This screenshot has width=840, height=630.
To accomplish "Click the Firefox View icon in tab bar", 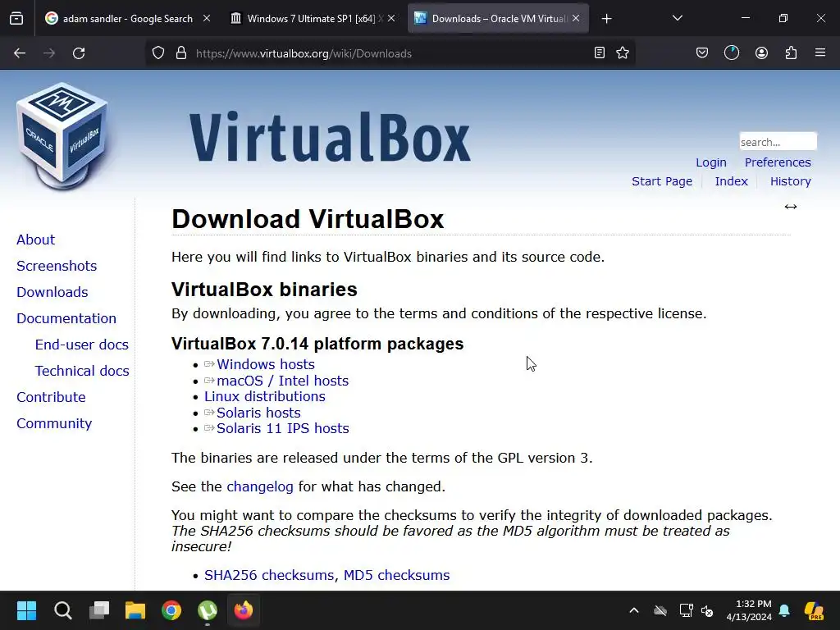I will tap(16, 19).
